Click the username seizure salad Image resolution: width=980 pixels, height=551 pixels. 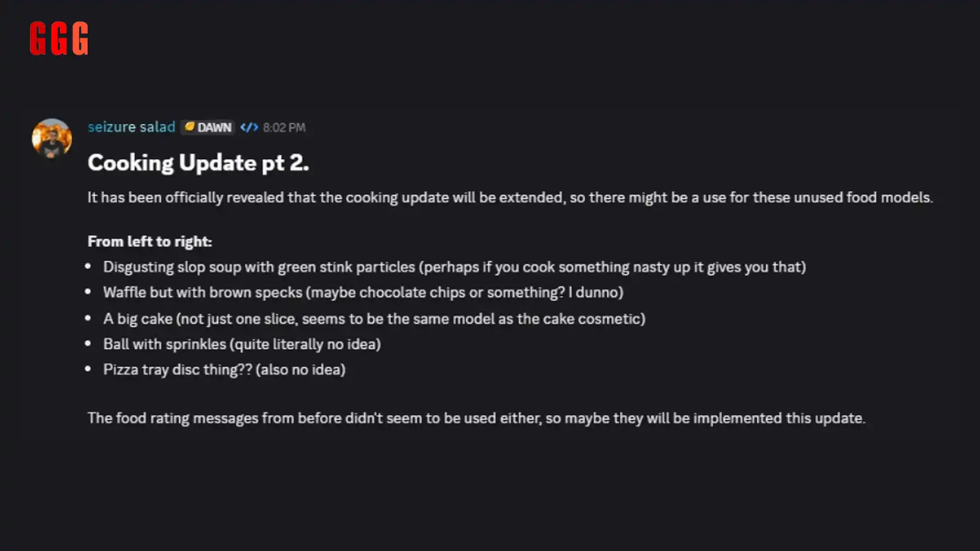pyautogui.click(x=131, y=127)
